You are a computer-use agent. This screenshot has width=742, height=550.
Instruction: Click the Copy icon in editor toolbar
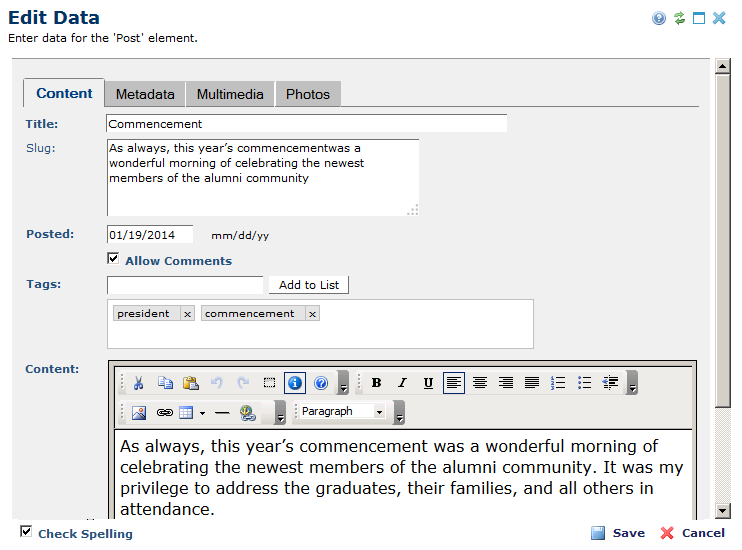tap(165, 383)
